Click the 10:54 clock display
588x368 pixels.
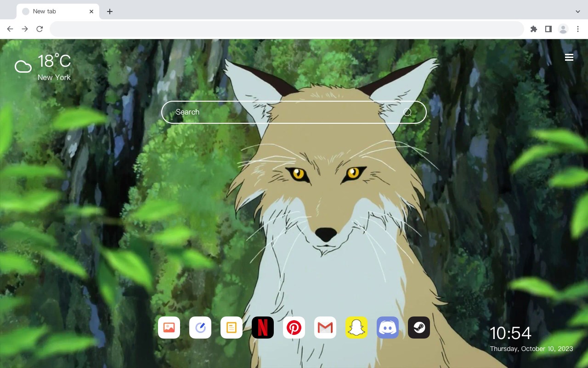[x=510, y=333]
